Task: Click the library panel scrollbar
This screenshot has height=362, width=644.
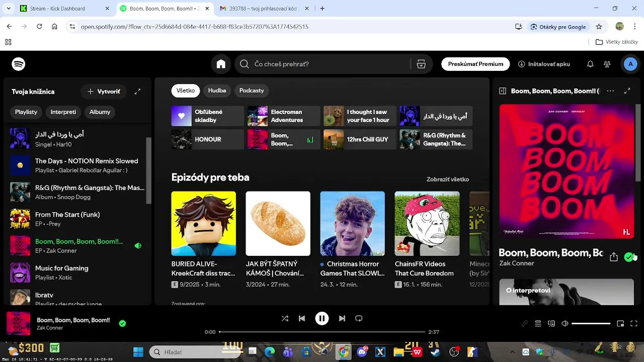Action: (148, 171)
